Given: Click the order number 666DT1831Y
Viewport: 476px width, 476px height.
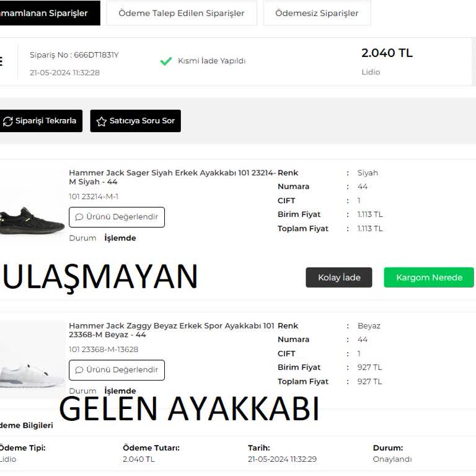Looking at the screenshot, I should pyautogui.click(x=74, y=55).
